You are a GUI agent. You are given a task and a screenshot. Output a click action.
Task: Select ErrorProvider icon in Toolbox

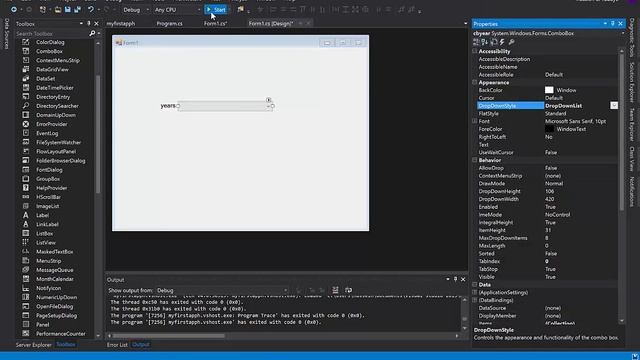[26, 124]
